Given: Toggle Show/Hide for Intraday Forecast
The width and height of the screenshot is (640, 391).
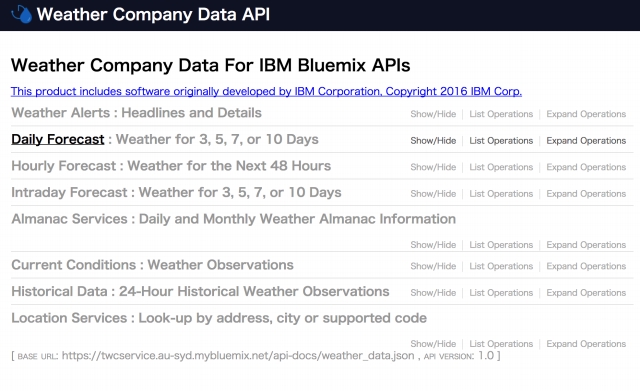Looking at the screenshot, I should click(x=433, y=193).
